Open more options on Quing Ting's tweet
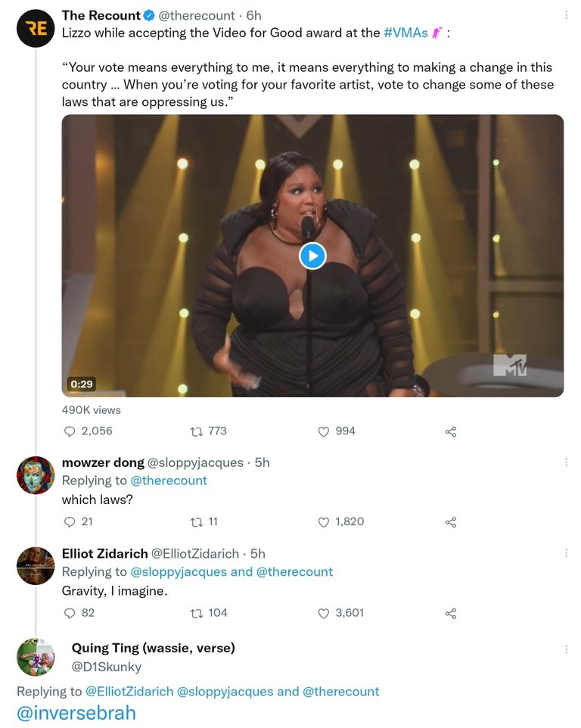Viewport: 581px width, 728px height. click(566, 649)
